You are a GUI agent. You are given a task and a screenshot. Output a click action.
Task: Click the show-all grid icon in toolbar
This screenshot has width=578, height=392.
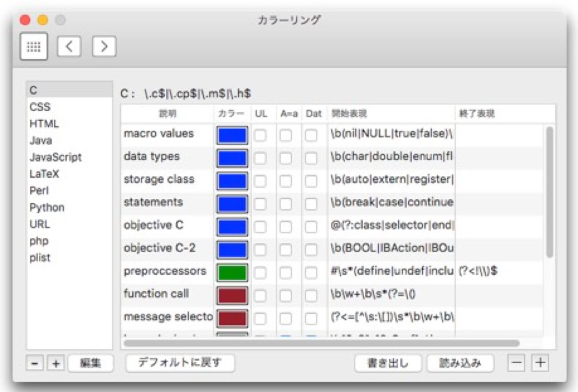pyautogui.click(x=34, y=47)
